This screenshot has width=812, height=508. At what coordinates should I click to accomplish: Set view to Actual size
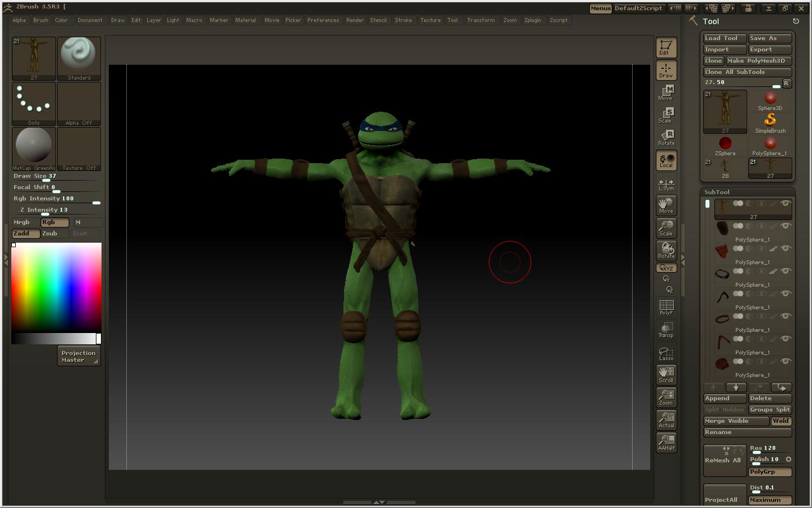coord(666,420)
